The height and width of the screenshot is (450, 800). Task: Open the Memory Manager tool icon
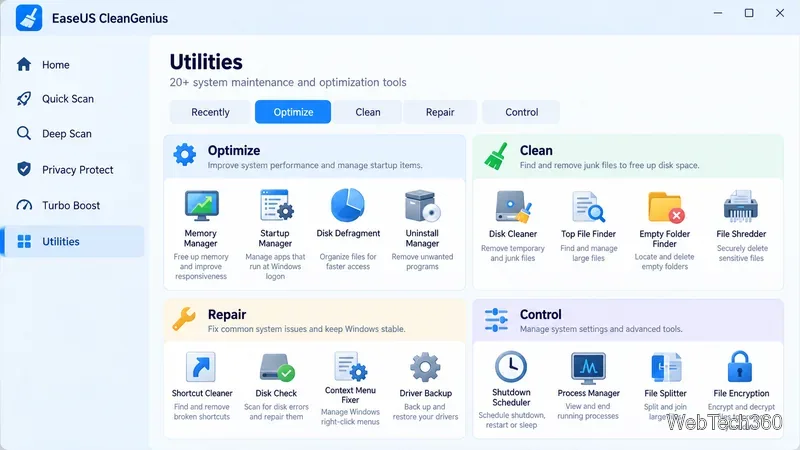tap(202, 206)
